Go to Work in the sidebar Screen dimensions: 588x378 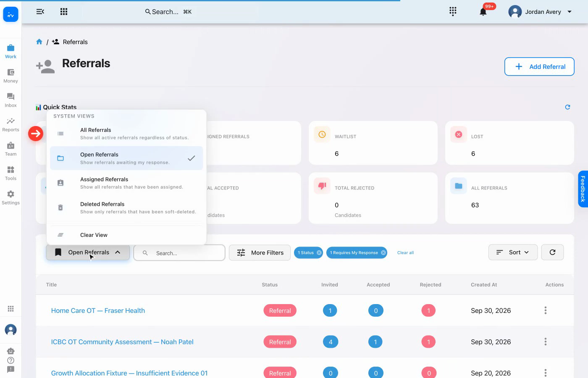[11, 51]
